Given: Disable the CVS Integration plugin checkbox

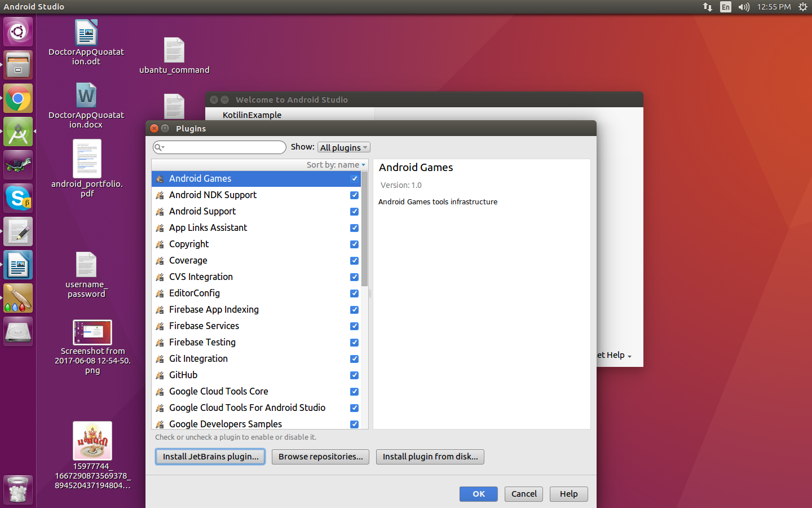Looking at the screenshot, I should 354,277.
